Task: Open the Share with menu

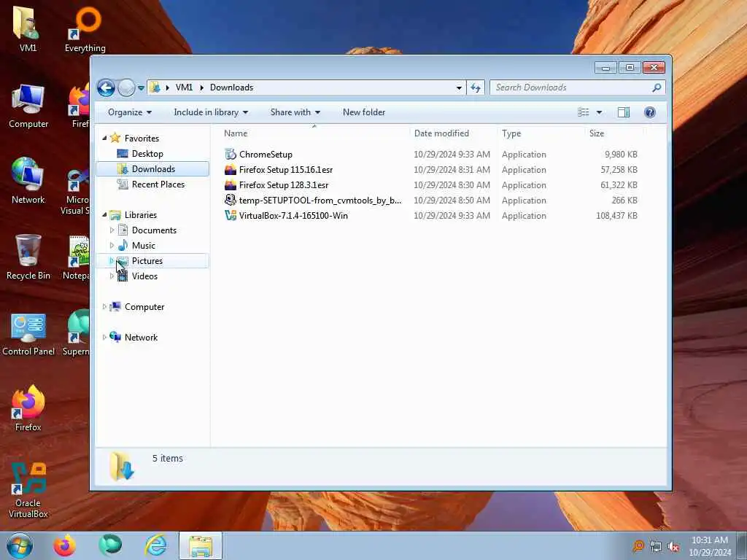Action: pos(295,112)
